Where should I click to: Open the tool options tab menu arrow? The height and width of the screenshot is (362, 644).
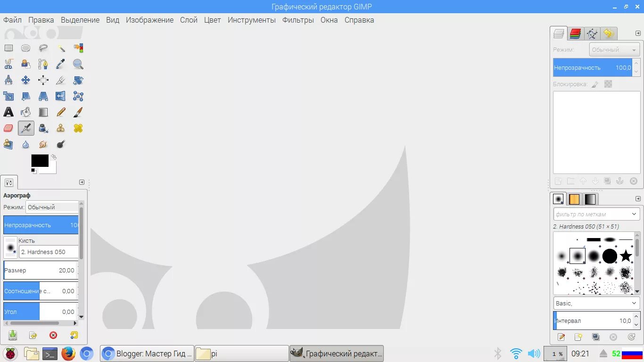[x=82, y=182]
